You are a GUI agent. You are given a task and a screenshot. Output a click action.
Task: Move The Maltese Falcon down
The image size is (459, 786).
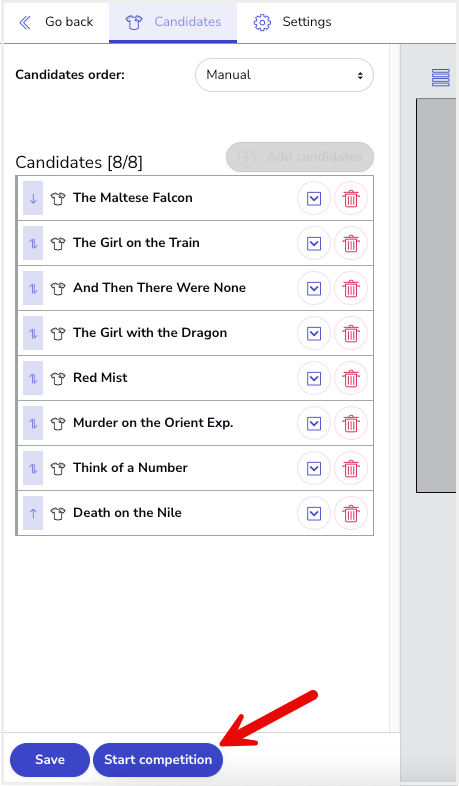(33, 198)
